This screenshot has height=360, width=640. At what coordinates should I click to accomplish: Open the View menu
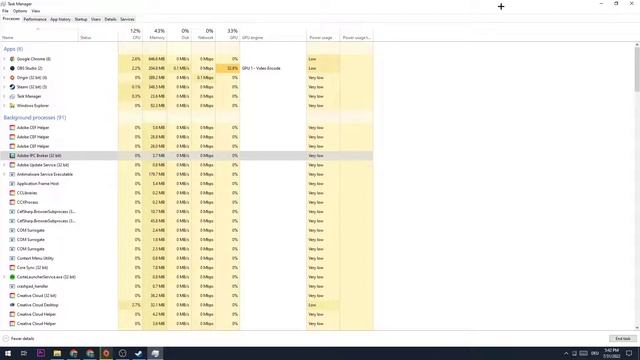[36, 11]
